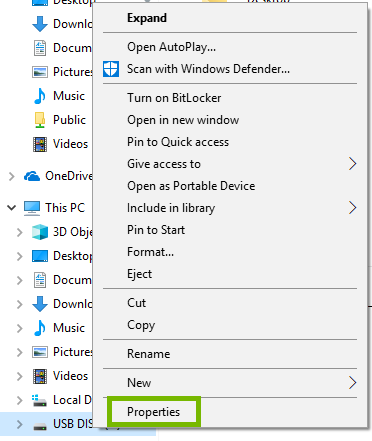
Task: Open the Give access to submenu arrow
Action: 353,164
